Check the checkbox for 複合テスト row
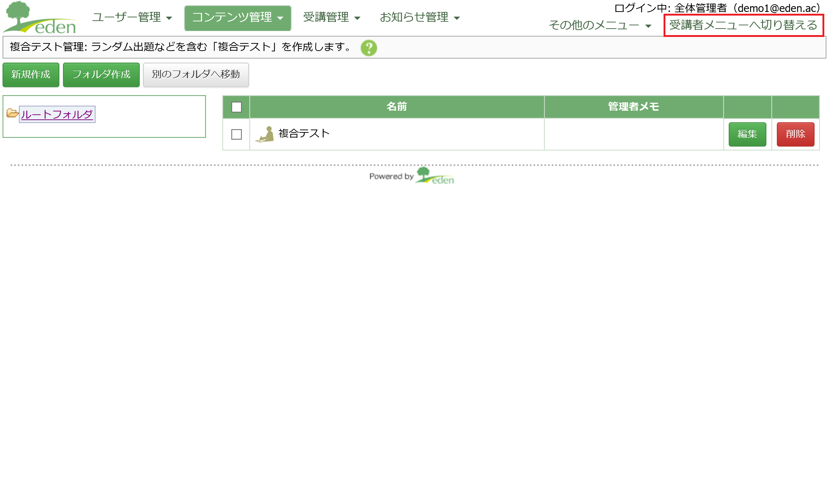 pyautogui.click(x=236, y=134)
